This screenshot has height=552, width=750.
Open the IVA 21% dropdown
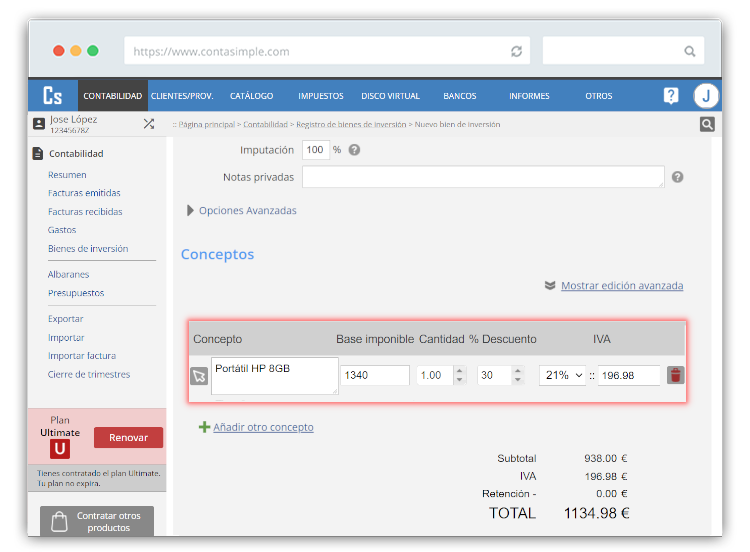coord(562,375)
